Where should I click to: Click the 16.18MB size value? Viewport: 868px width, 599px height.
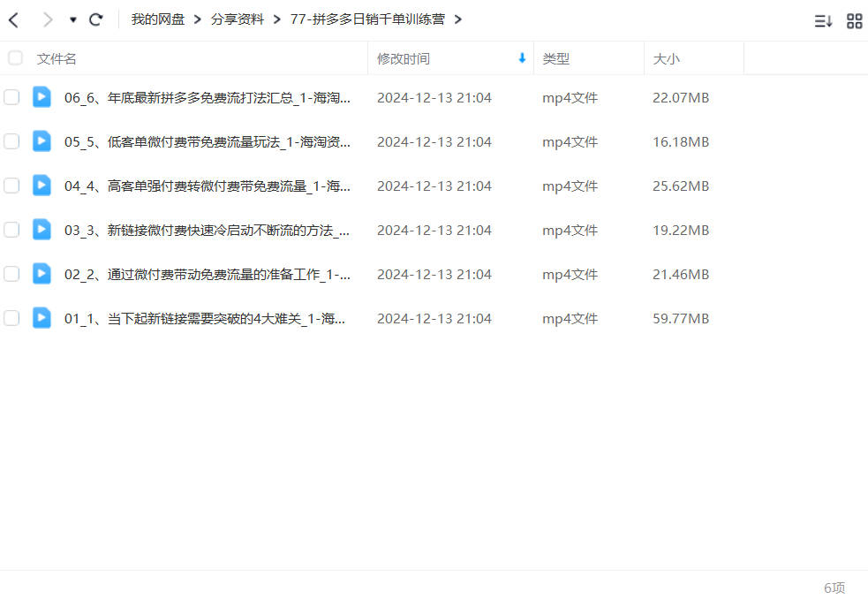[681, 142]
